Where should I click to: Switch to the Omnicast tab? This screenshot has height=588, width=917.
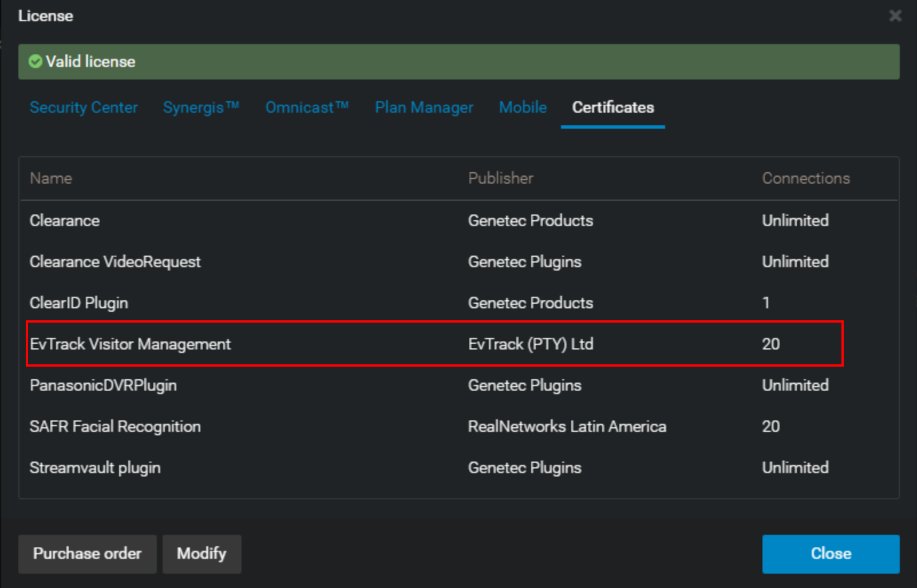click(x=307, y=108)
